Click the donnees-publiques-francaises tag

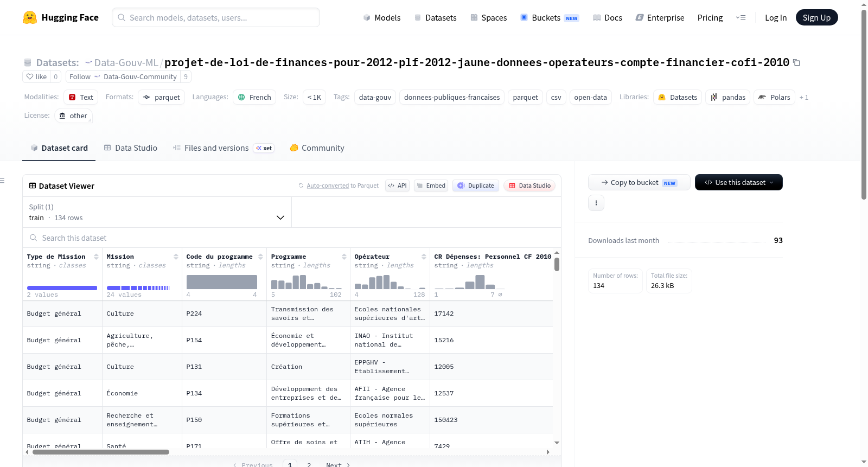(x=452, y=97)
